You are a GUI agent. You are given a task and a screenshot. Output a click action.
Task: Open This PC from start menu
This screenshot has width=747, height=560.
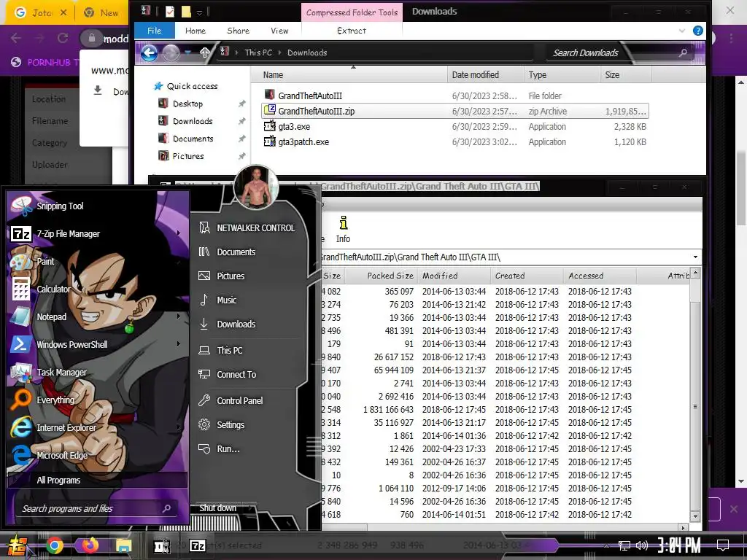click(x=230, y=351)
